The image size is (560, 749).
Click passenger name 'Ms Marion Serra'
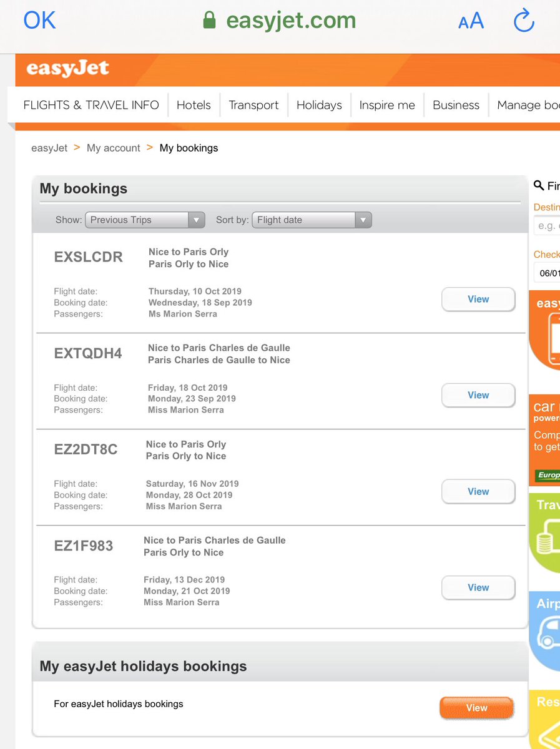pos(183,314)
